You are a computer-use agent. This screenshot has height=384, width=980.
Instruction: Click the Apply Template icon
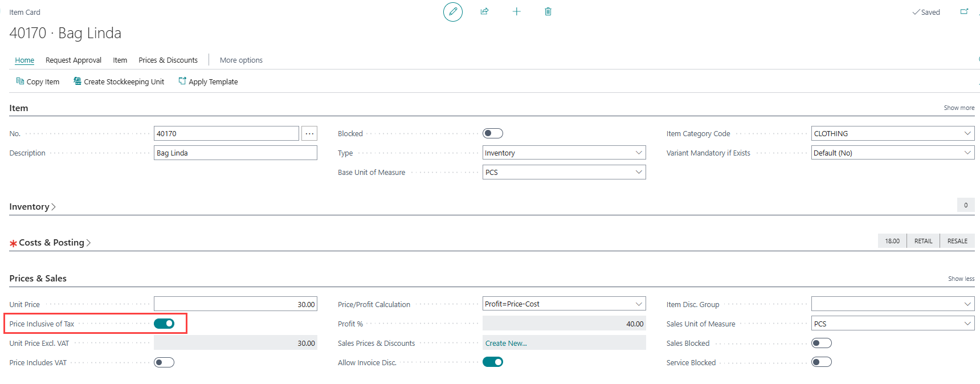tap(182, 81)
